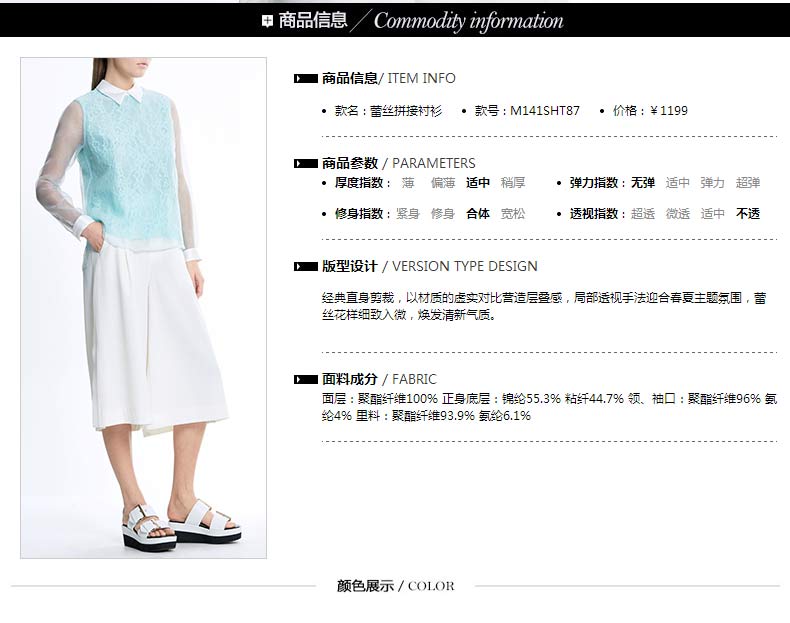Viewport: 790px width, 623px height.
Task: Click the style number M141SHT87
Action: [x=545, y=111]
